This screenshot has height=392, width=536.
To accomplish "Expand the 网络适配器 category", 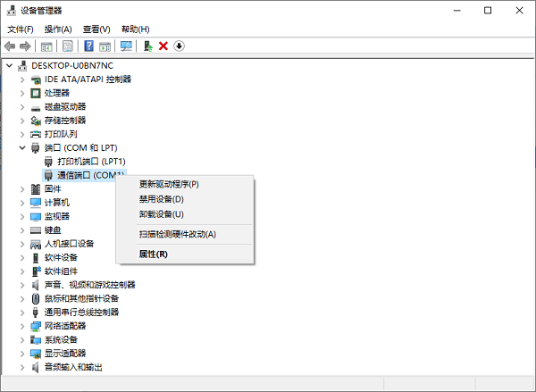I will (x=22, y=326).
